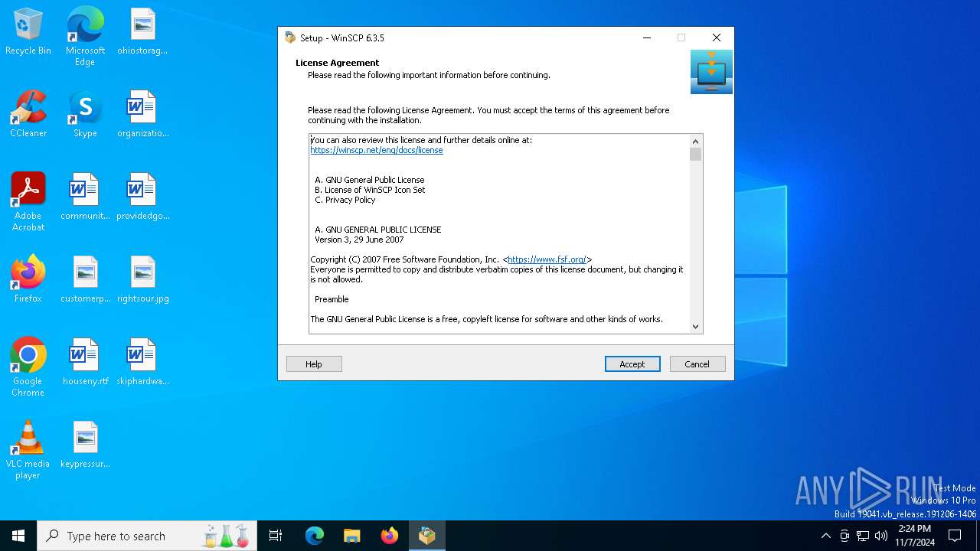
Task: Select the organizatio... Word document
Action: click(x=142, y=115)
